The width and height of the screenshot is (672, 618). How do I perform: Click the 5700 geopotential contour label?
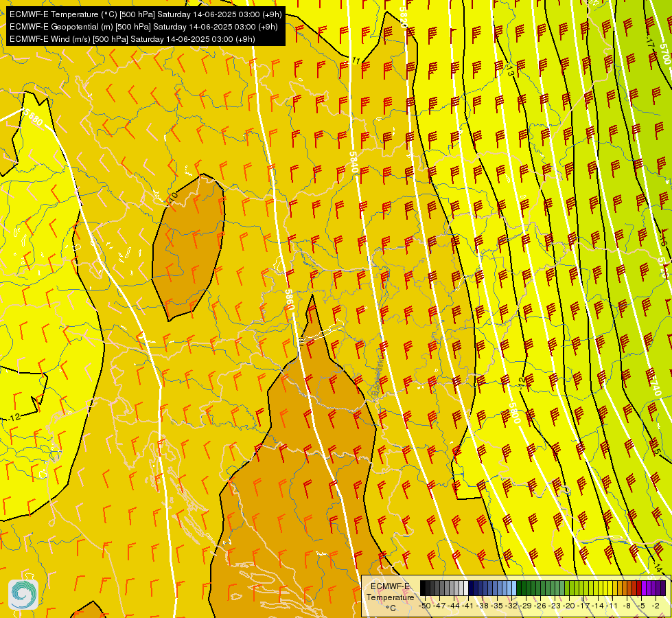tap(664, 54)
